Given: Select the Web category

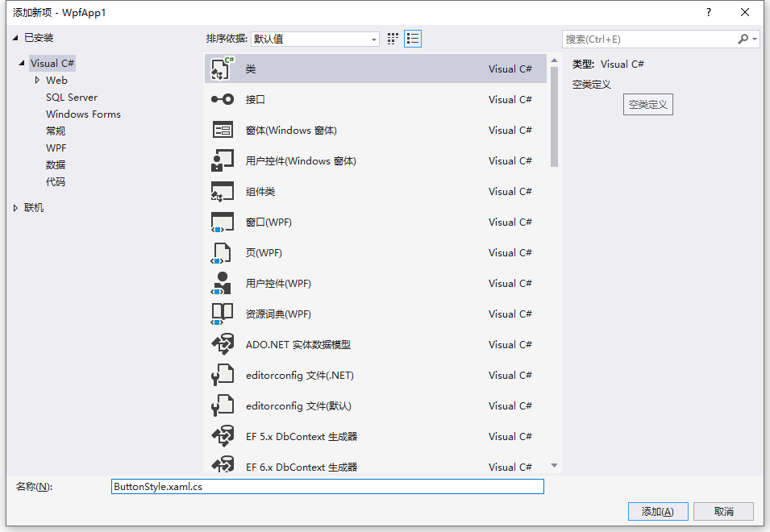Looking at the screenshot, I should coord(56,80).
